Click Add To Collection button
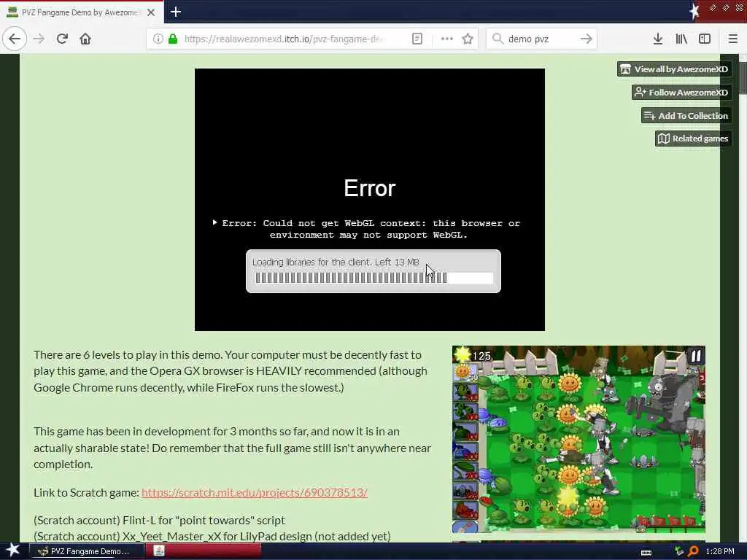The image size is (747, 560). [x=686, y=116]
